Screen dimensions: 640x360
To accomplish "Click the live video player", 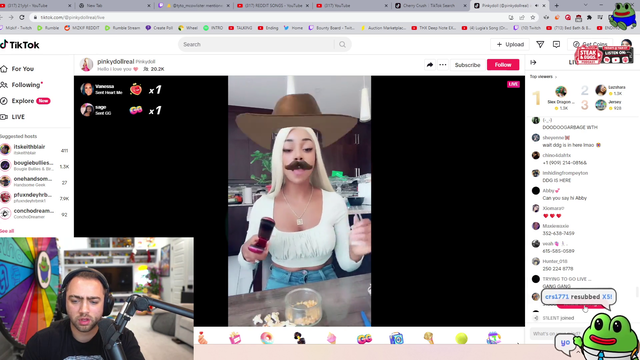I will tap(299, 201).
